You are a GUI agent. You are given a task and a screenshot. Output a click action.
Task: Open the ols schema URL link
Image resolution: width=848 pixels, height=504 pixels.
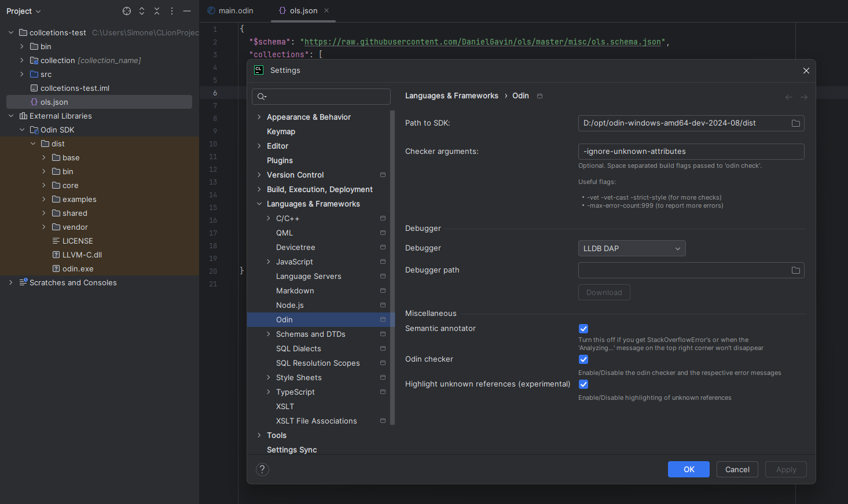[x=482, y=42]
